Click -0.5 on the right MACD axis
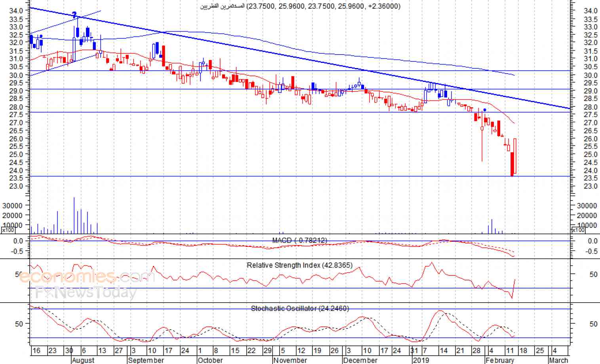 (x=592, y=251)
